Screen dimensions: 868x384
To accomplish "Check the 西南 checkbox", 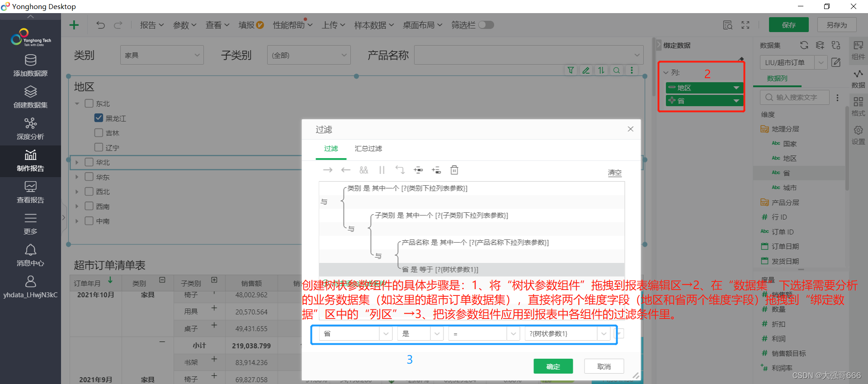I will click(89, 206).
